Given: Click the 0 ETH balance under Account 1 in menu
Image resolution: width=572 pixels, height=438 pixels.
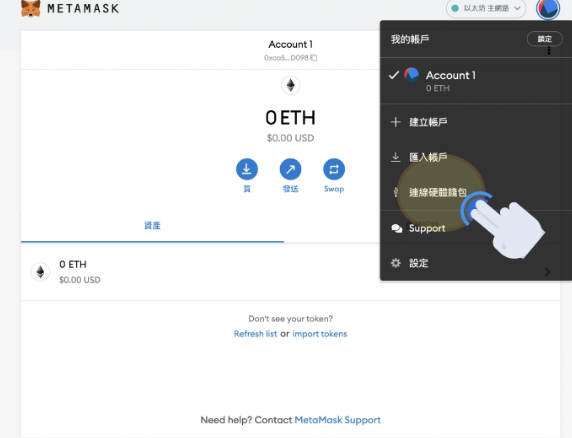Looking at the screenshot, I should [x=437, y=88].
